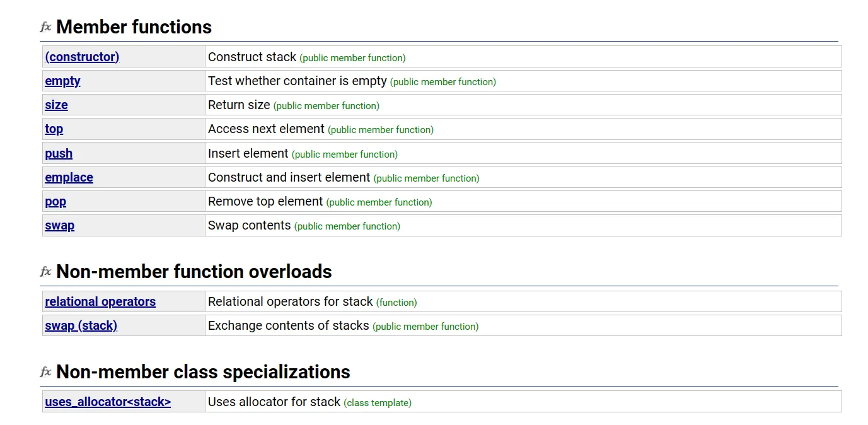Click the Non-member function overloads heading
This screenshot has width=868, height=425.
coord(194,272)
